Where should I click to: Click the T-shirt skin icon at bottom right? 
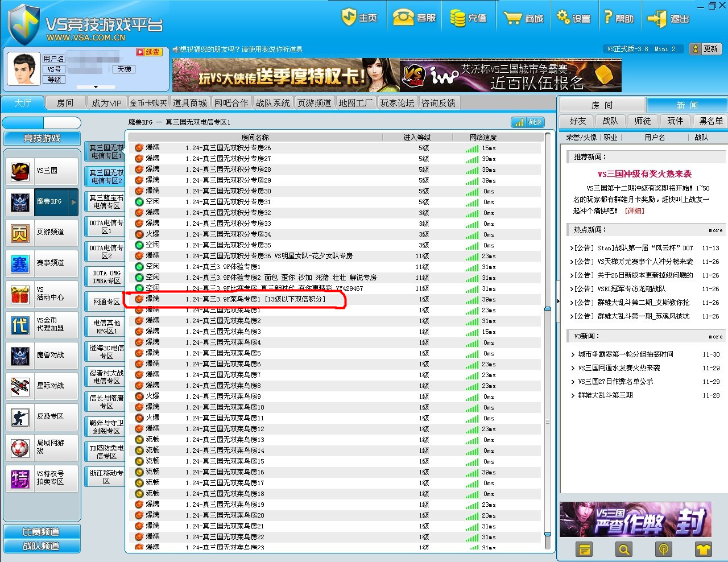point(704,549)
